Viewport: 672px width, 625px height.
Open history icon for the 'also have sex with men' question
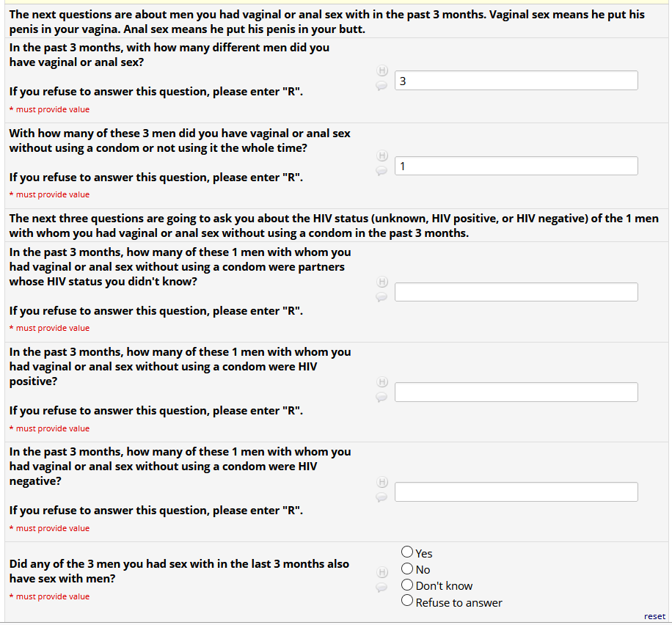point(381,572)
